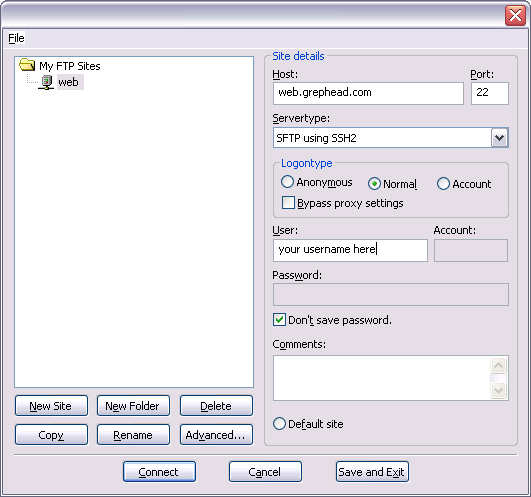Click in the Port field
531x497 pixels.
[490, 93]
